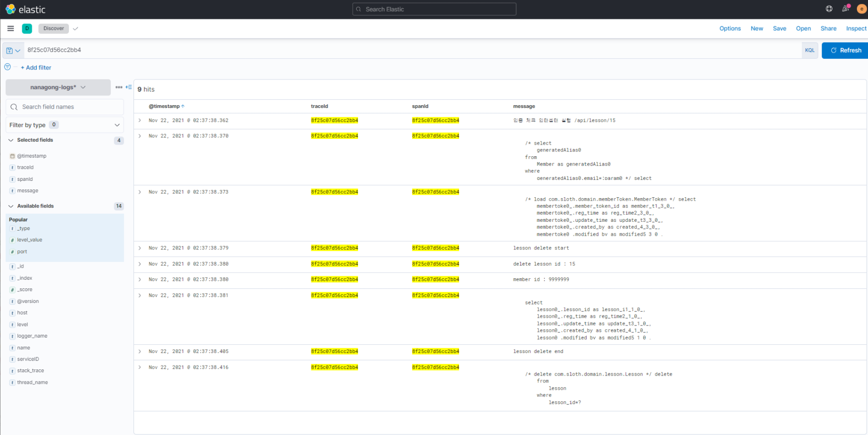
Task: Click Open in the top menu
Action: coord(803,28)
